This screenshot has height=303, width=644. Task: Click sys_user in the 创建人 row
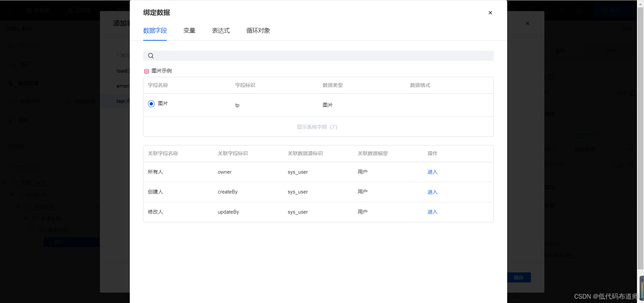coord(298,192)
